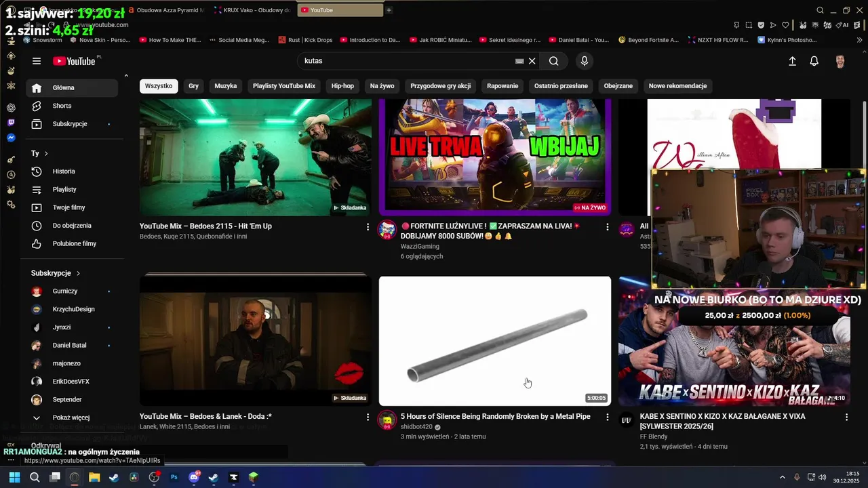Select the Nowe rekomendacje chip
Screen dimensions: 868x488
point(678,86)
